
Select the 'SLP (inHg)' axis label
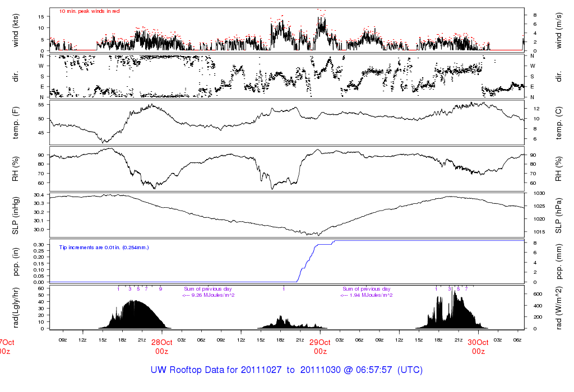[x=15, y=216]
